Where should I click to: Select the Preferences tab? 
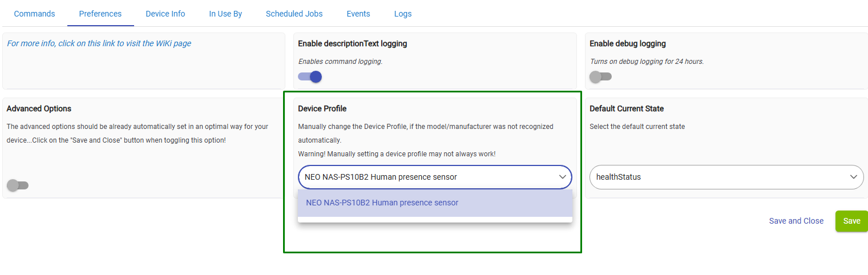(100, 14)
